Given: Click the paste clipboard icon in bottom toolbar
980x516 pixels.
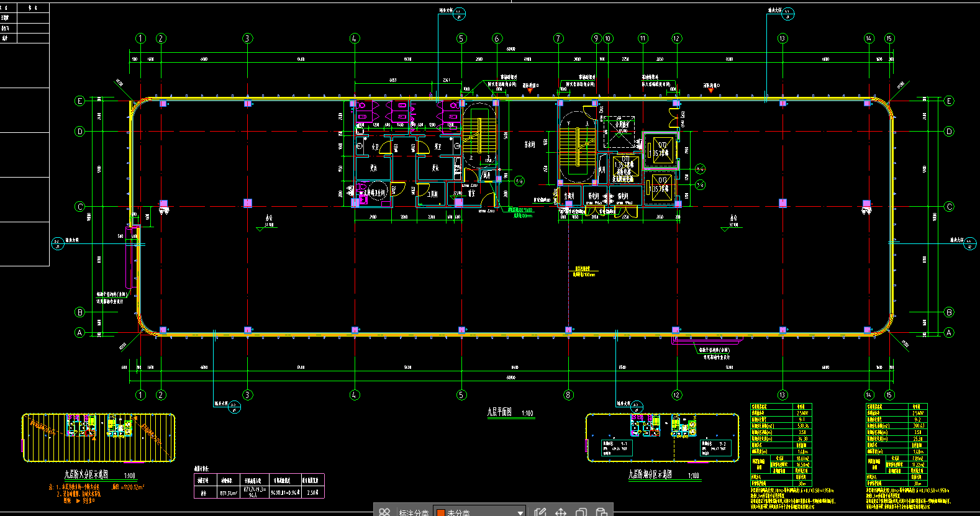Looking at the screenshot, I should tap(601, 512).
